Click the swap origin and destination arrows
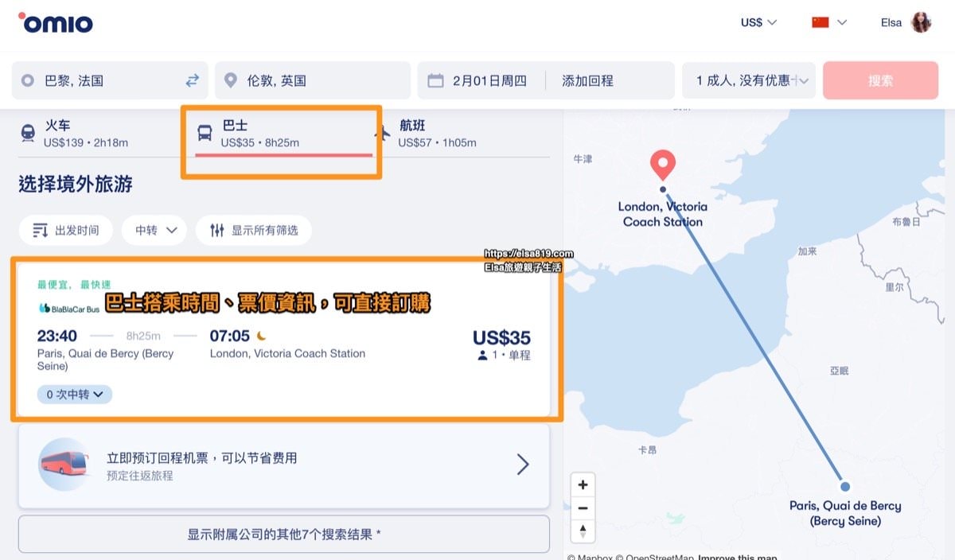 pos(191,80)
